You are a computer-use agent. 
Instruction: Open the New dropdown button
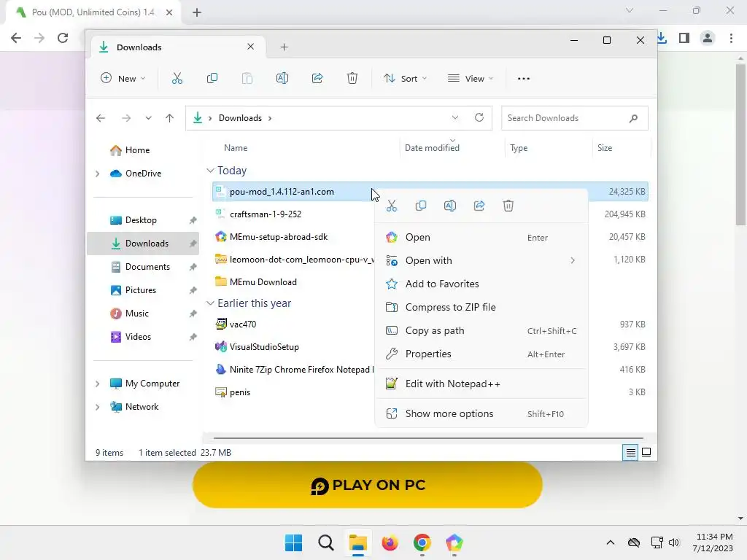[123, 79]
